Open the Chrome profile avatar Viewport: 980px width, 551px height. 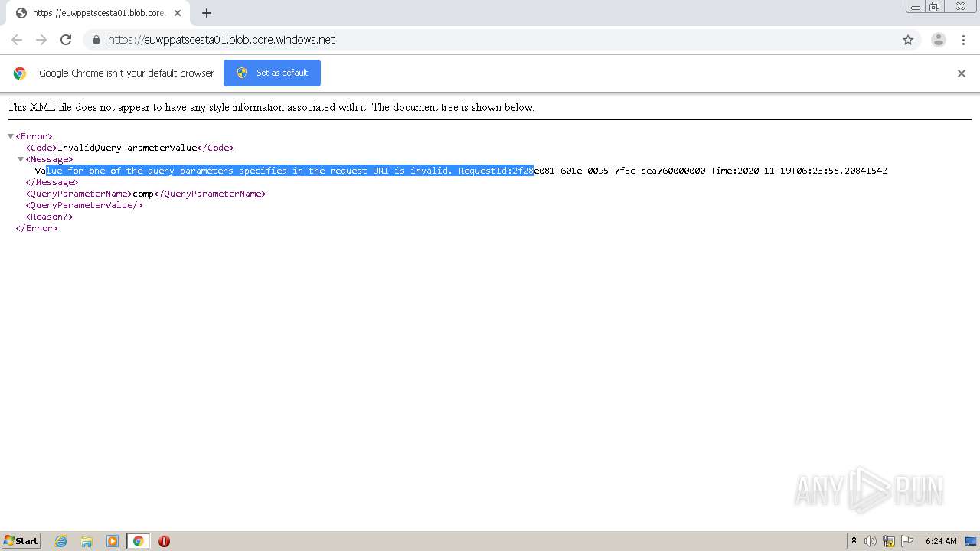click(x=938, y=40)
